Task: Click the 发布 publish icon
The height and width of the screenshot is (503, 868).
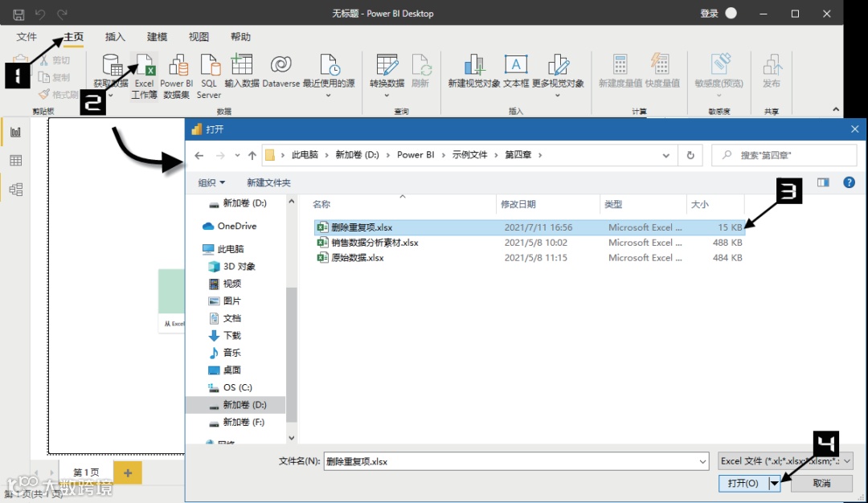Action: [771, 65]
